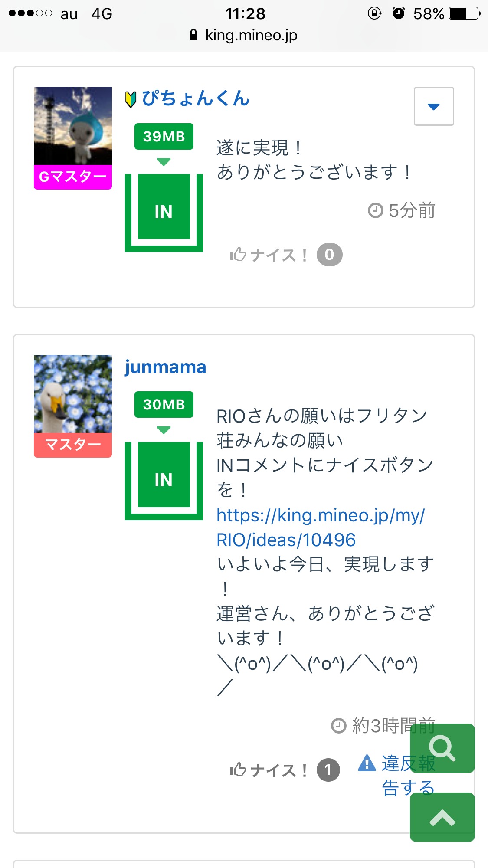488x868 pixels.
Task: Open the king.mineo.jp RIO ideas link
Action: coord(320,527)
